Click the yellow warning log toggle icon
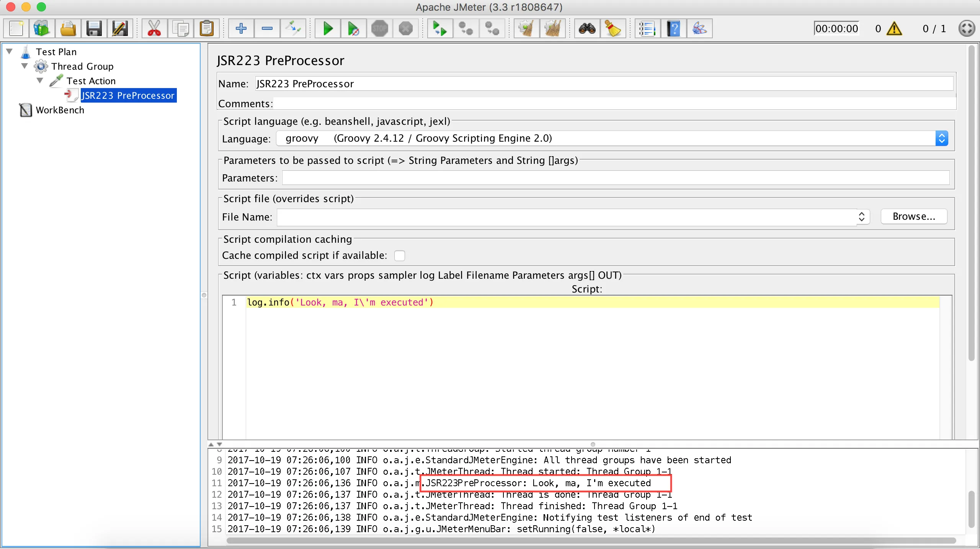This screenshot has width=980, height=549. 894,29
